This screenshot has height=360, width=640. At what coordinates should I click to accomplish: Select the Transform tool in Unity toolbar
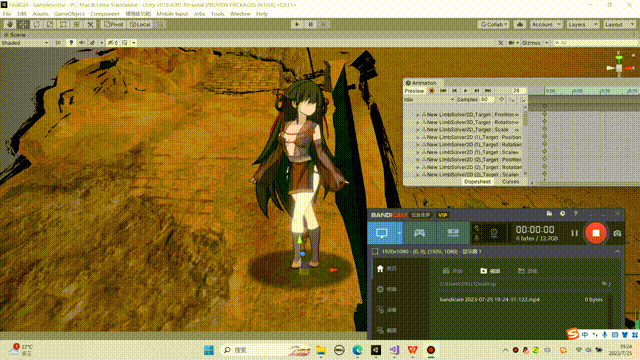[77, 24]
